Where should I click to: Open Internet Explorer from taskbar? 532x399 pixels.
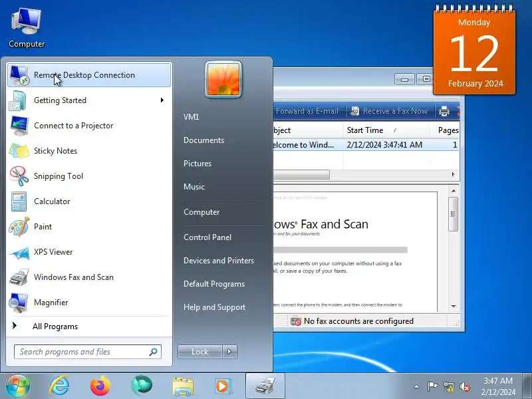point(59,386)
